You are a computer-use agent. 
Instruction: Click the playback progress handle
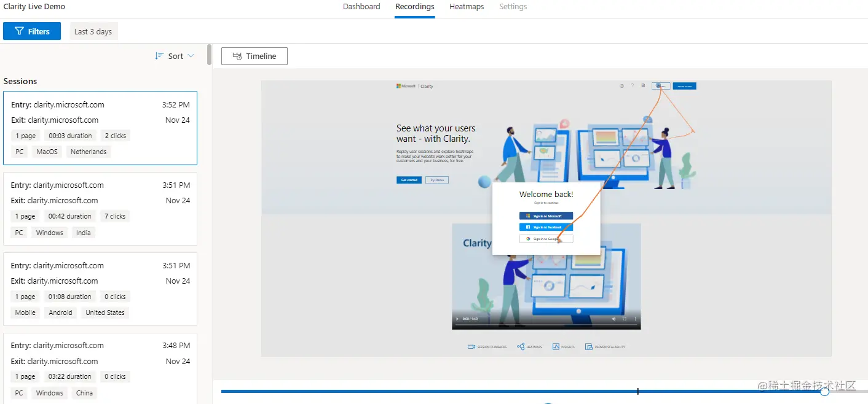824,391
